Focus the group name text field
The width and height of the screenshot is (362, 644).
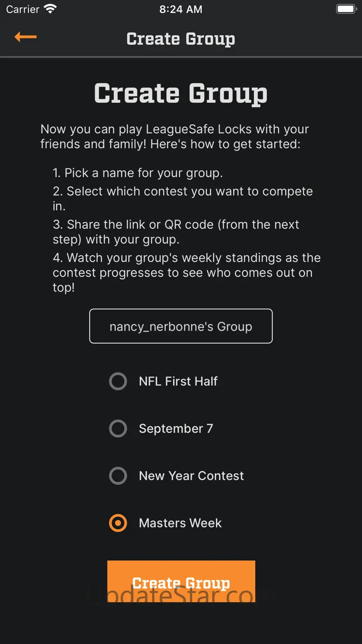tap(181, 326)
